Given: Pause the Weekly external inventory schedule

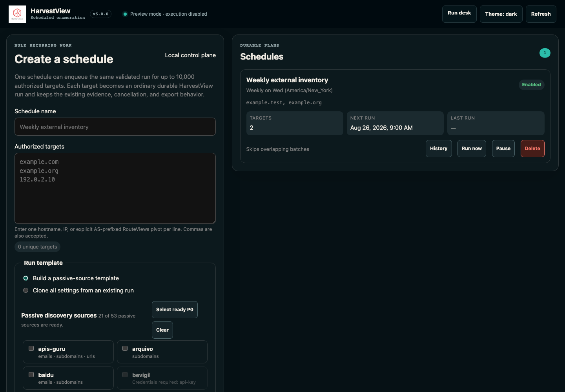Looking at the screenshot, I should (503, 149).
